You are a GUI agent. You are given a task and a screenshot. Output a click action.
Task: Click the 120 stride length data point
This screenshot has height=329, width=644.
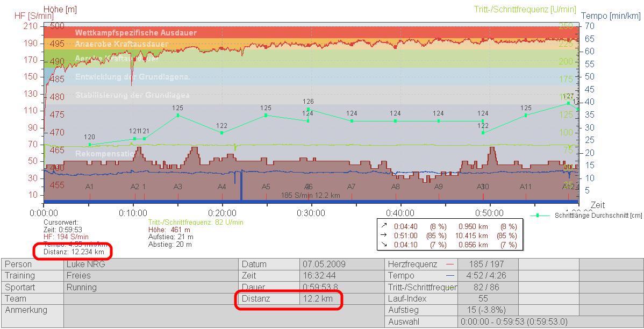pyautogui.click(x=90, y=145)
